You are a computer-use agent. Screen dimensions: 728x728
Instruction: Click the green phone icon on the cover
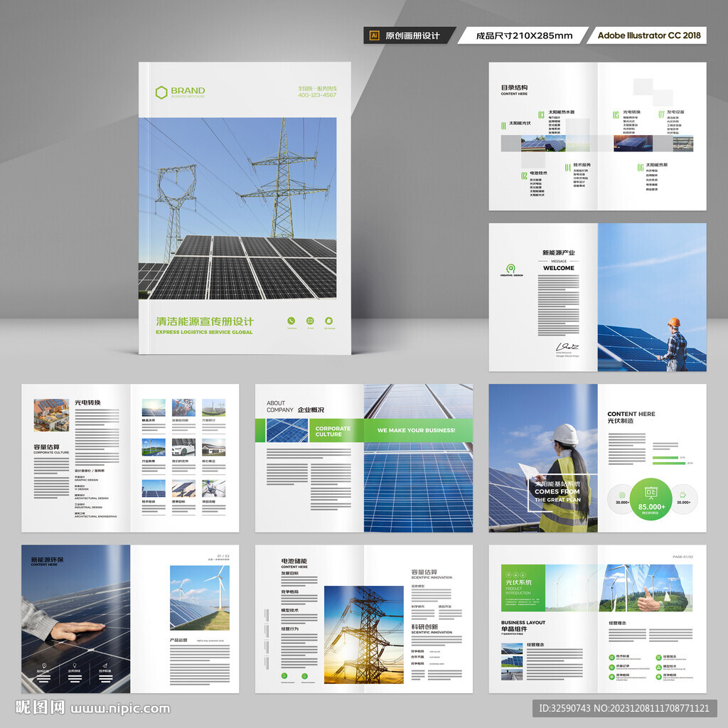coord(291,321)
